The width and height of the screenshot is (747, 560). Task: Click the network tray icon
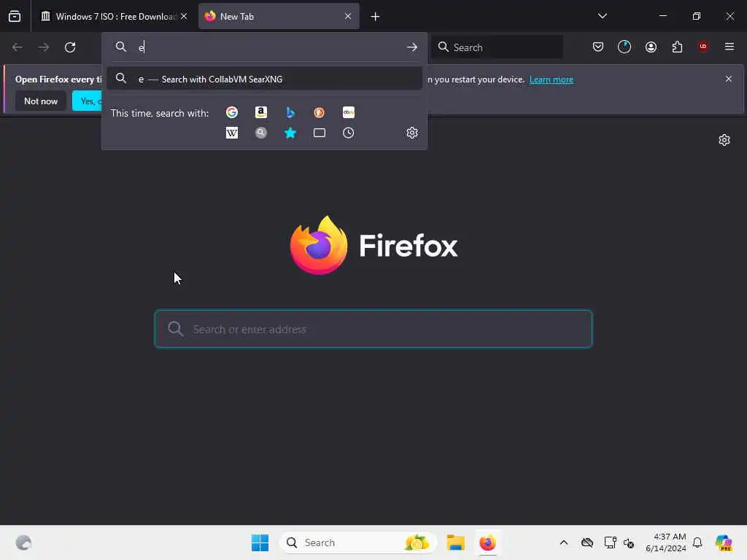click(610, 542)
